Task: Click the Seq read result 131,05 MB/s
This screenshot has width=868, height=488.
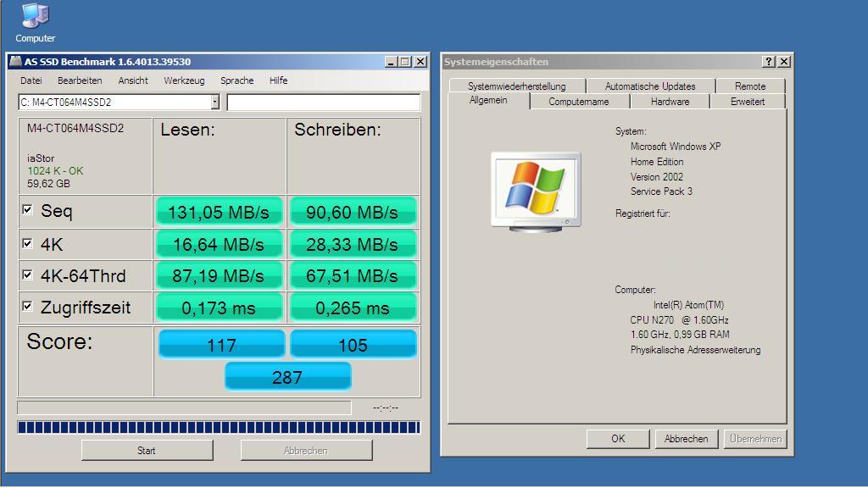Action: (219, 211)
